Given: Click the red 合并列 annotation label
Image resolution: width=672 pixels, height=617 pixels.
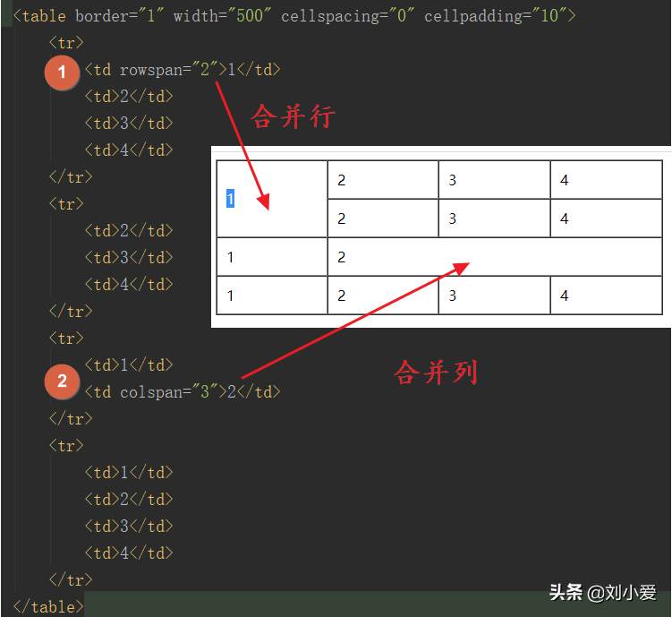Looking at the screenshot, I should click(x=436, y=372).
